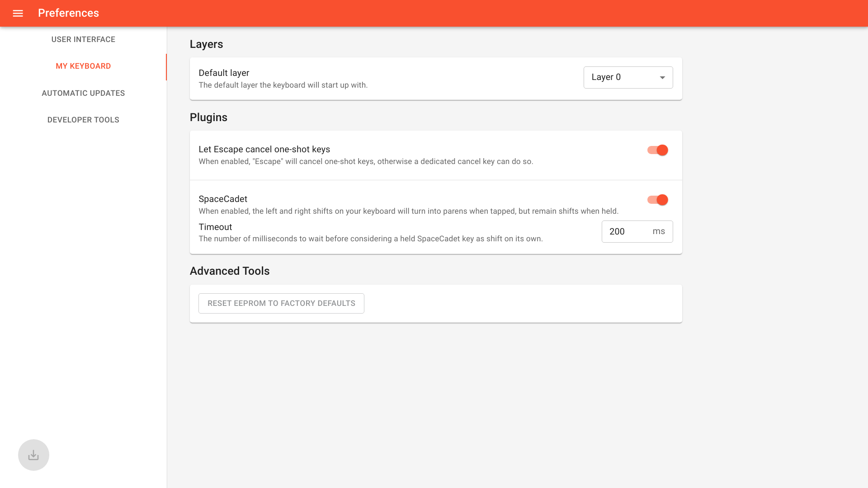Expand the default layer combo box
Screen dimensions: 868x488
[x=628, y=77]
